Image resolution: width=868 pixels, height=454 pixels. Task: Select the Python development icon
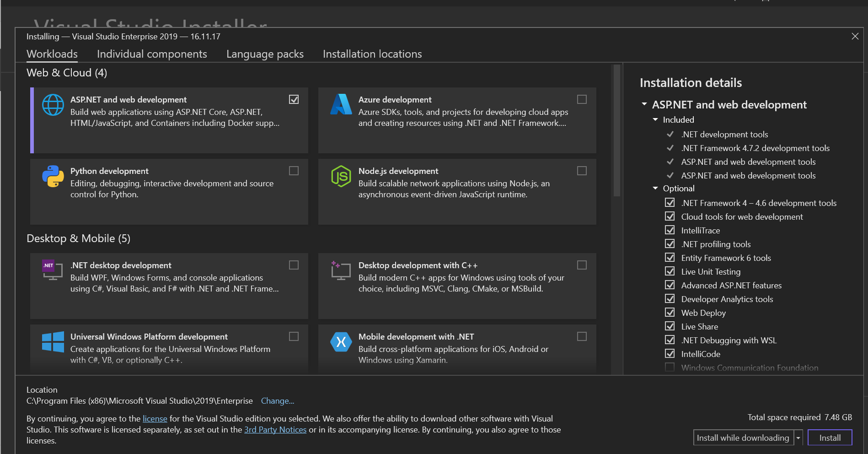click(53, 176)
